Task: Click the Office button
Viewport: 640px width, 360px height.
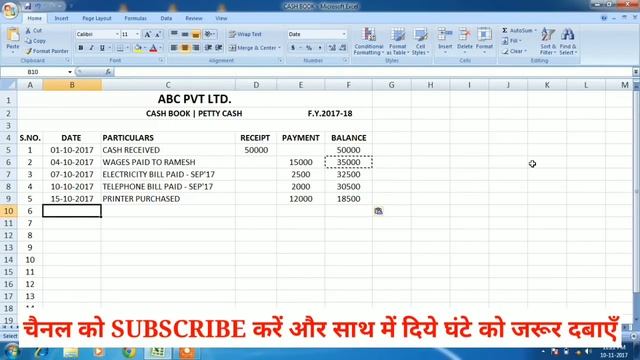Action: 9,10
